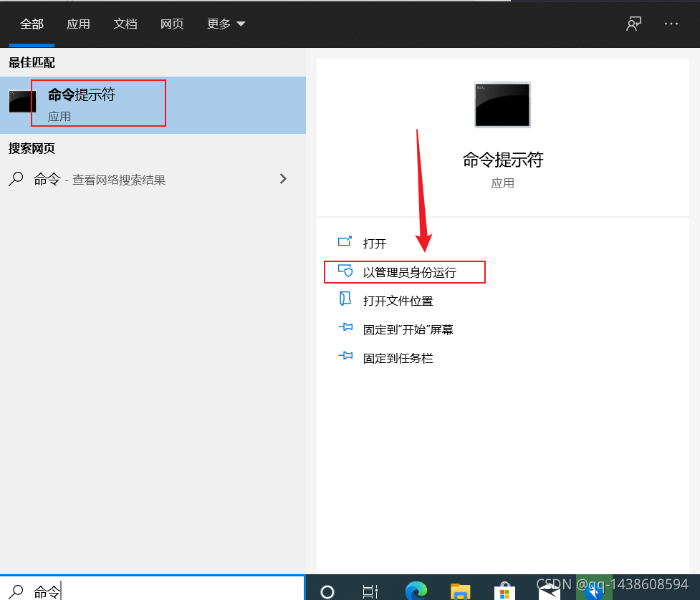
Task: Click the magnifier icon beside web result
Action: coord(16,179)
